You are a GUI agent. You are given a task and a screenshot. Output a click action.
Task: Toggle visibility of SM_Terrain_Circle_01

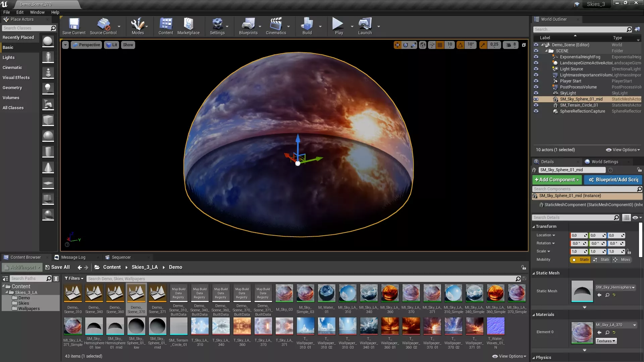pos(536,105)
